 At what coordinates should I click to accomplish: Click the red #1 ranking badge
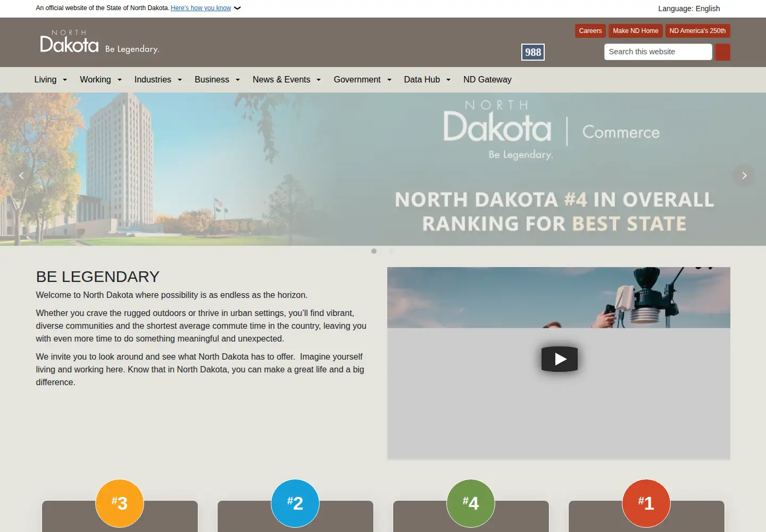tap(646, 503)
